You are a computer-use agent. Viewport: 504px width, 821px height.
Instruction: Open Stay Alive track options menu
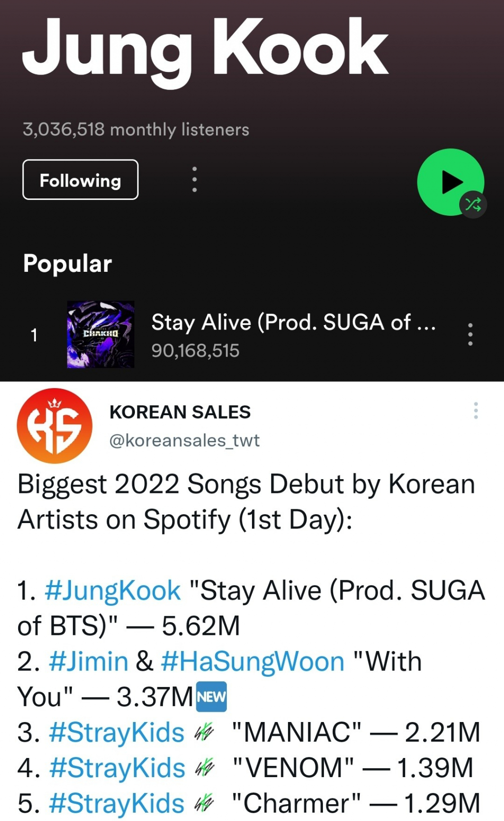point(471,334)
